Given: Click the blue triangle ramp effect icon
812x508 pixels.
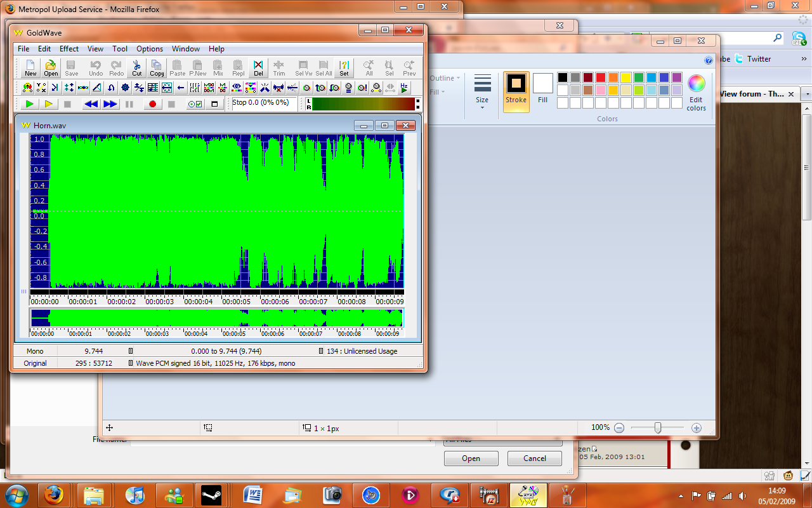Looking at the screenshot, I should tap(97, 88).
